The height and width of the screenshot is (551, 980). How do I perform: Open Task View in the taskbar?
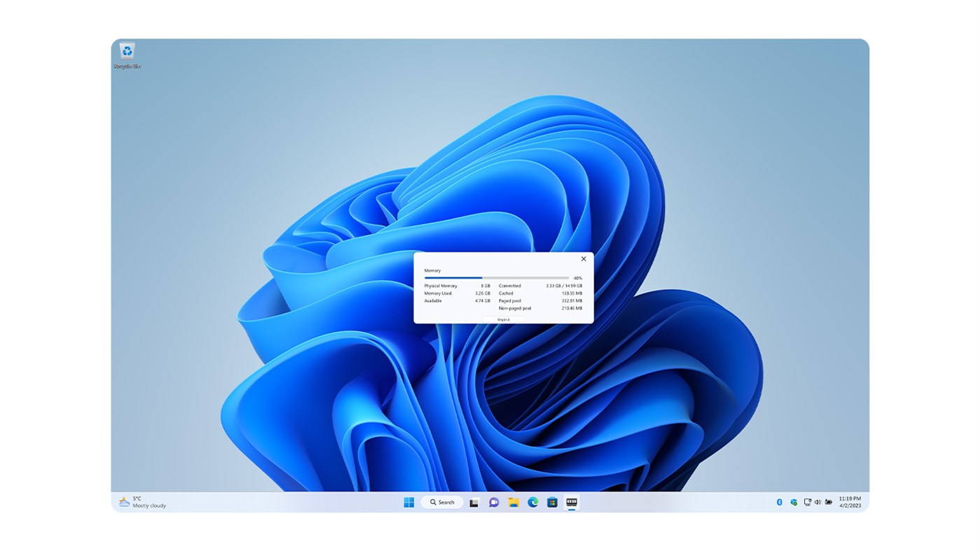474,502
